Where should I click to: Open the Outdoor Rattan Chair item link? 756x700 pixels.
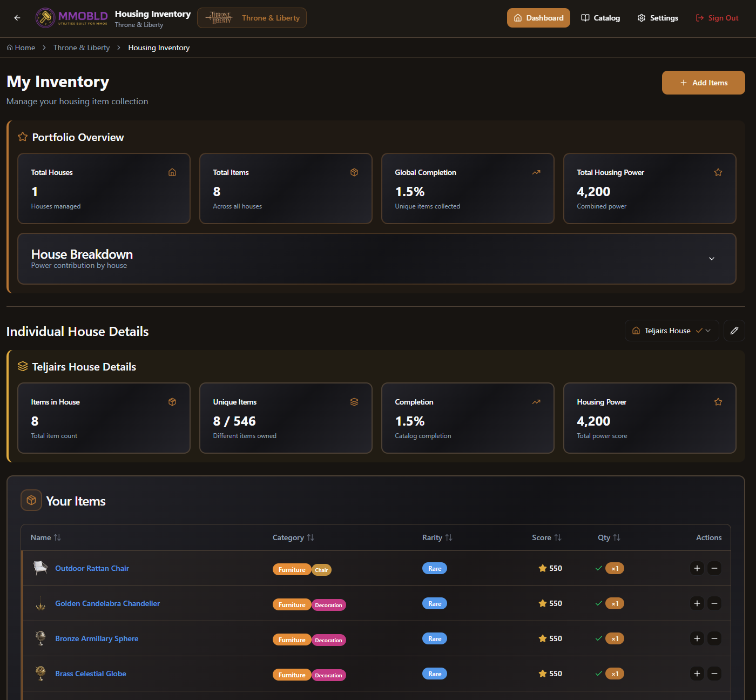point(92,568)
